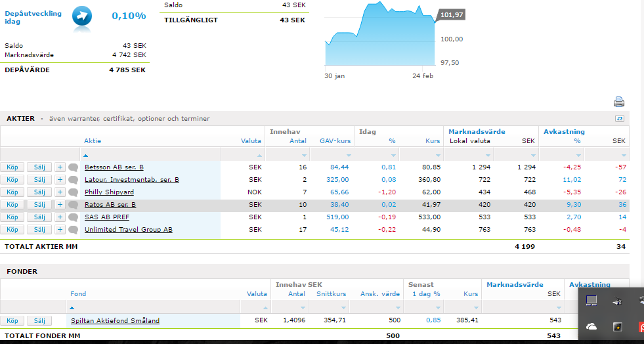644x344 pixels.
Task: Click plus icon on Unlimited Travel Group row
Action: click(60, 230)
